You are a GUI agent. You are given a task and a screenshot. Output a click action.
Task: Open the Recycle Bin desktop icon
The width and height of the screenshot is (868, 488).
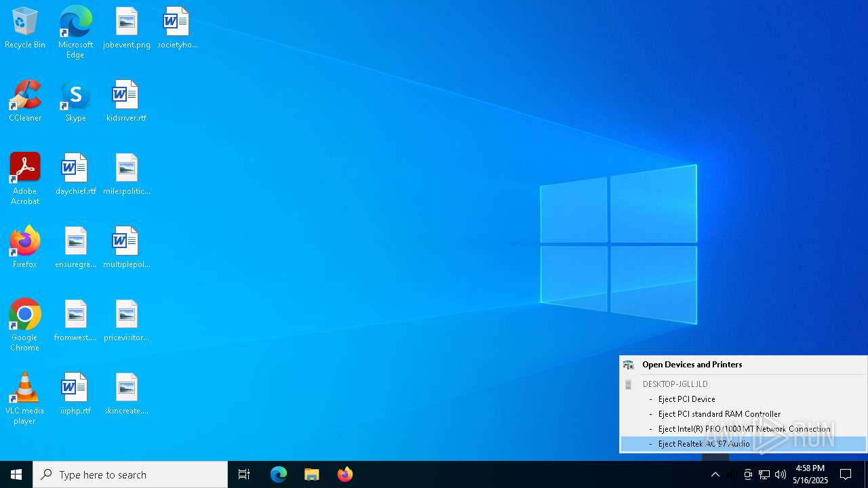click(x=25, y=28)
